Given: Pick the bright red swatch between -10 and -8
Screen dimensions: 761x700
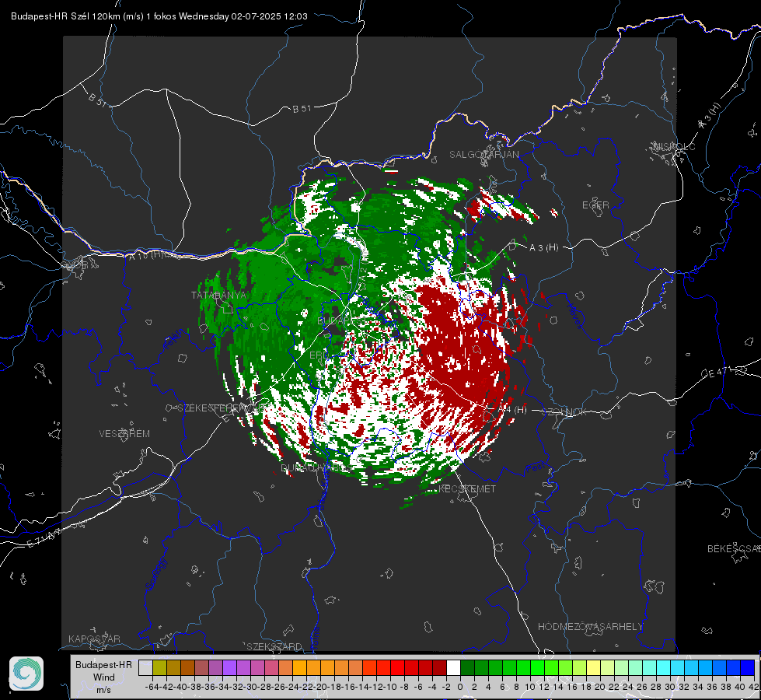Looking at the screenshot, I should (x=397, y=667).
